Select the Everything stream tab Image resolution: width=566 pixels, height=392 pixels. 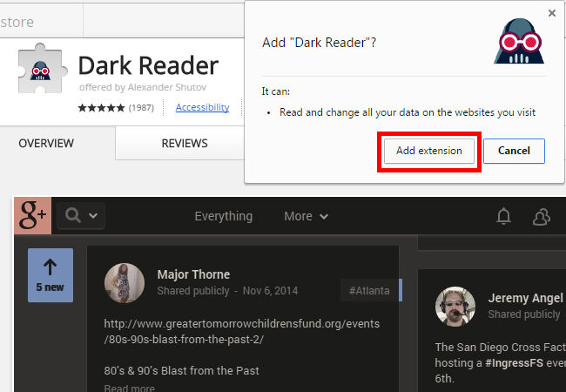coord(224,216)
